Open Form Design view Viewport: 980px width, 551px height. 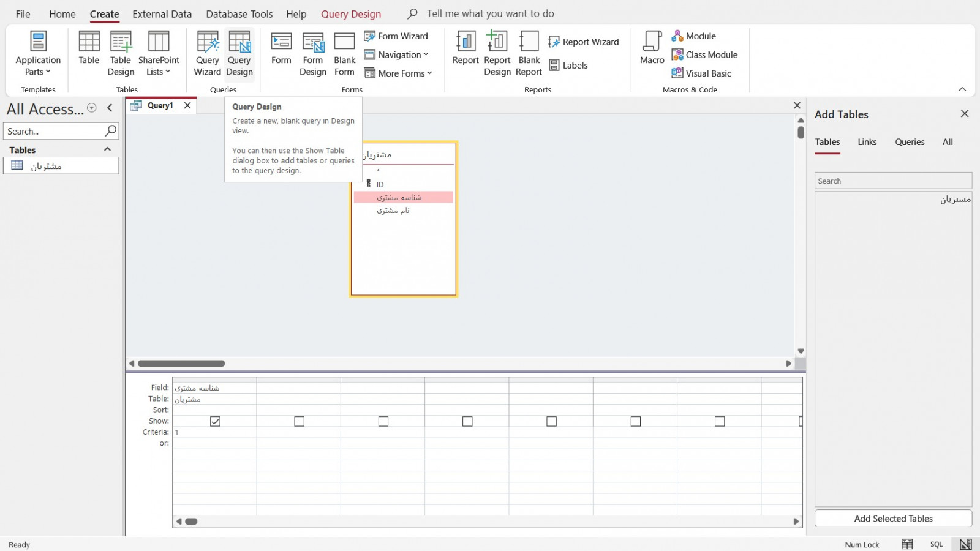313,54
